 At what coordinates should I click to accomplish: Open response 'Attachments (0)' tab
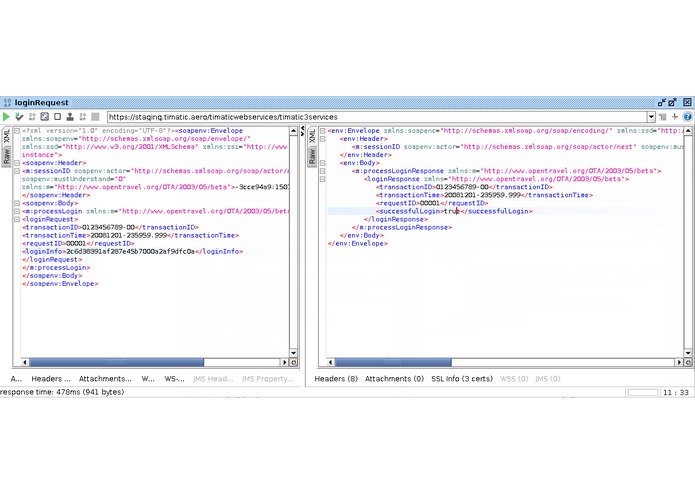394,379
